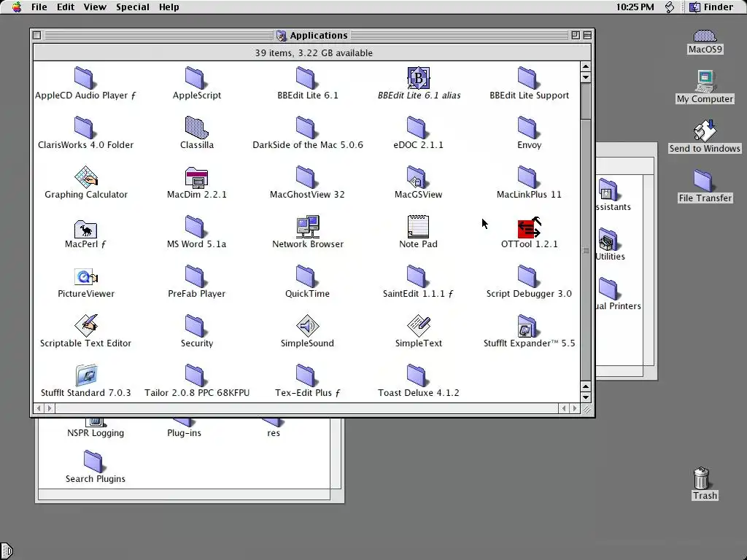Viewport: 747px width, 560px height.
Task: Select the MacGhostView 32 folder
Action: [x=306, y=177]
